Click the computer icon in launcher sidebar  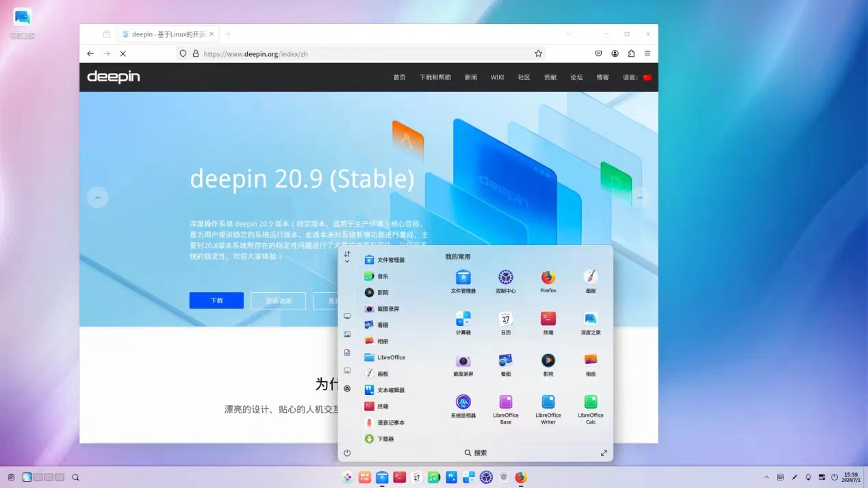pos(347,316)
